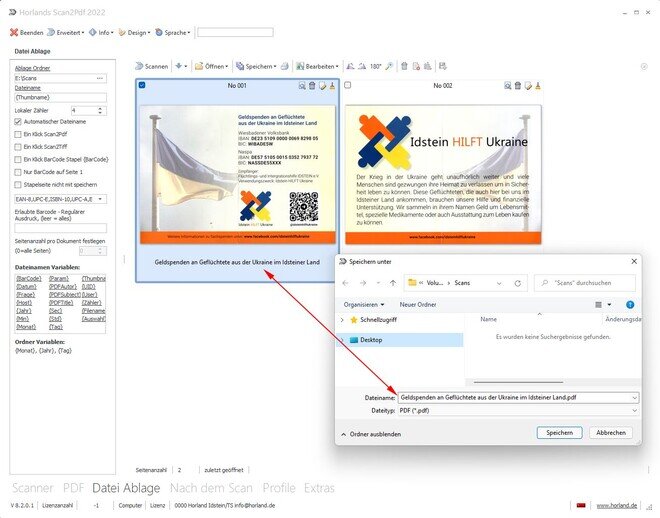Image resolution: width=660 pixels, height=518 pixels.
Task: Click the rotate left icon
Action: tap(350, 66)
